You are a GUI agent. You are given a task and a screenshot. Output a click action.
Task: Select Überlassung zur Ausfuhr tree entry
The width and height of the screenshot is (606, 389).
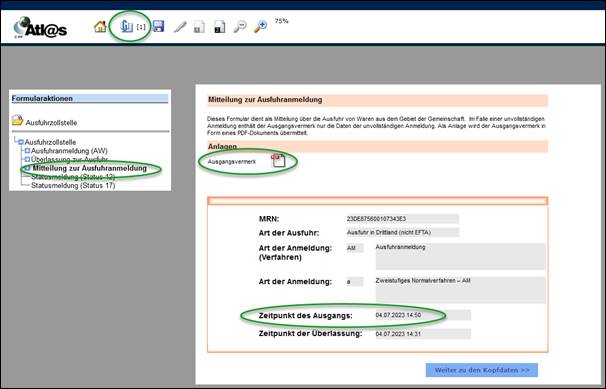tap(69, 159)
